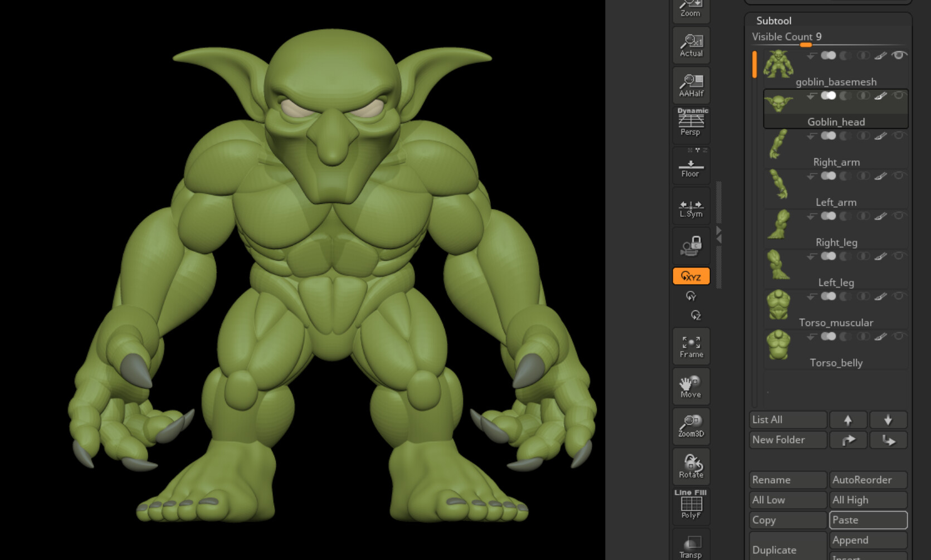Viewport: 931px width, 560px height.
Task: Enable dynamic perspective via the Persp icon
Action: (691, 121)
